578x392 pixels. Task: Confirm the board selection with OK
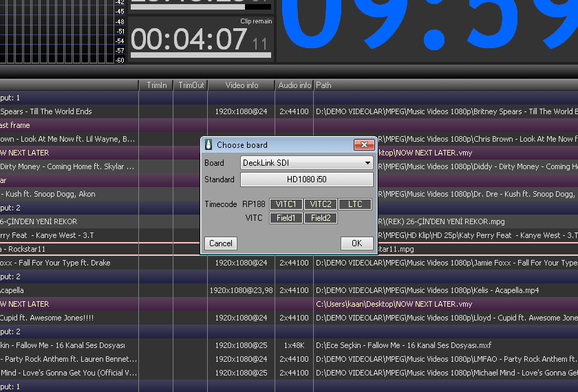pyautogui.click(x=356, y=243)
